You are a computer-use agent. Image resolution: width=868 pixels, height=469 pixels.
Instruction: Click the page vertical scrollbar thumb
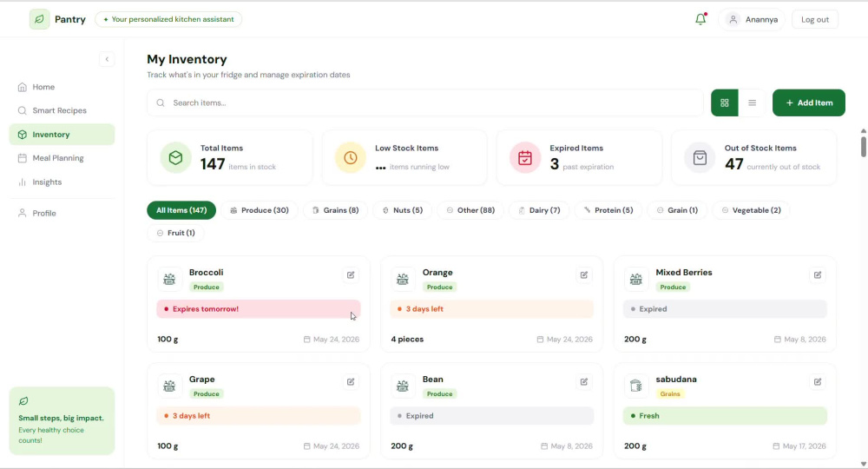click(x=863, y=146)
